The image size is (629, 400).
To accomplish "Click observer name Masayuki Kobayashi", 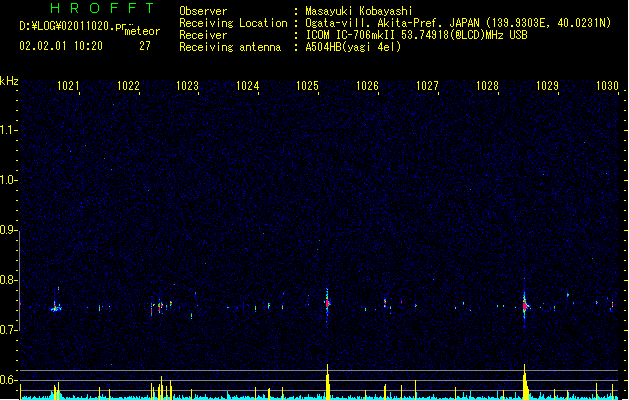I will pyautogui.click(x=358, y=11).
